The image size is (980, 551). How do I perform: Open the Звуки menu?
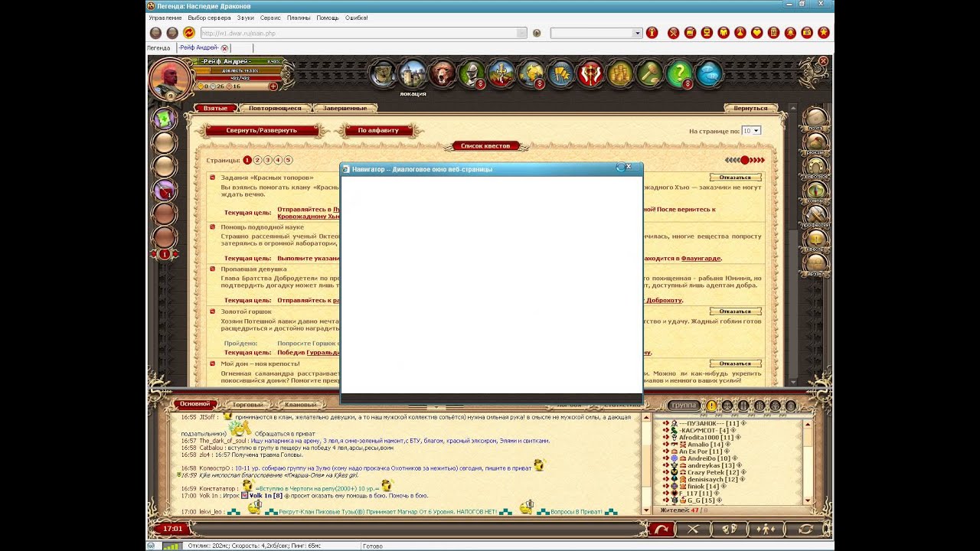[245, 18]
